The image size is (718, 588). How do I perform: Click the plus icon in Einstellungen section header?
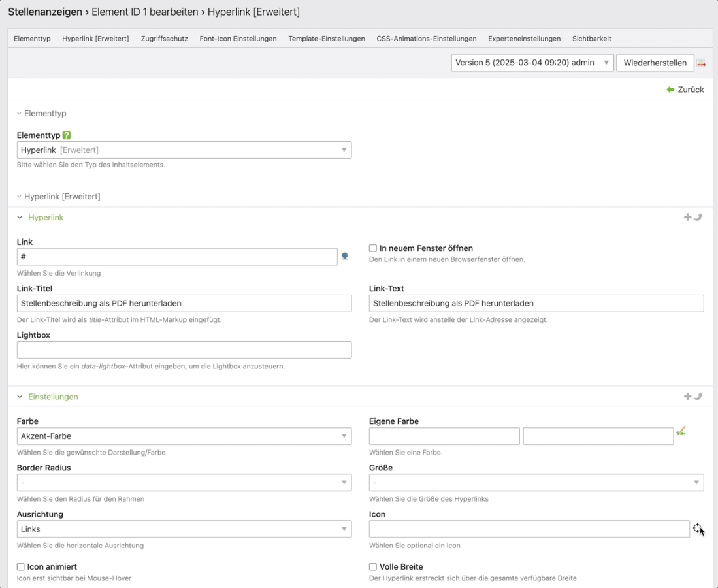click(x=687, y=397)
